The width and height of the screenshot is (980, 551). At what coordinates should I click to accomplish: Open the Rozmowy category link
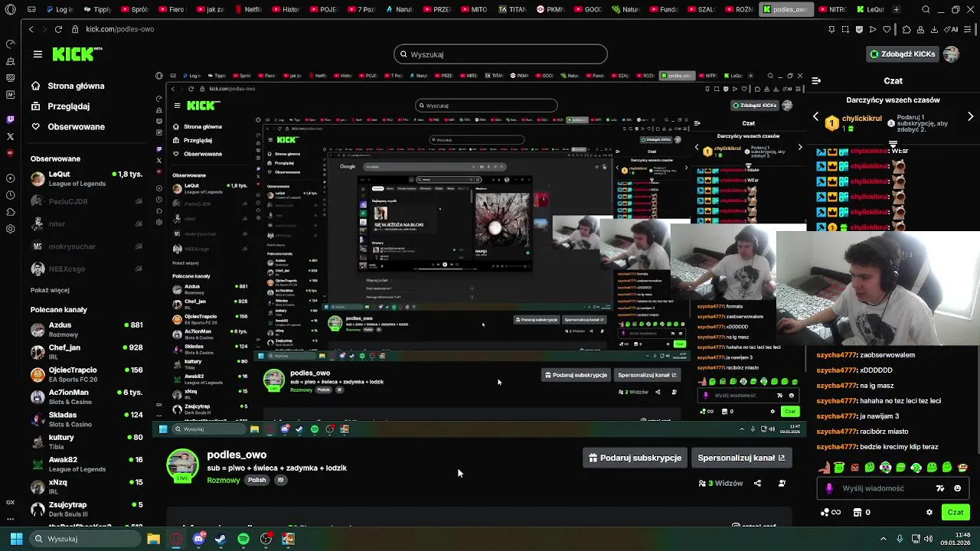point(223,480)
